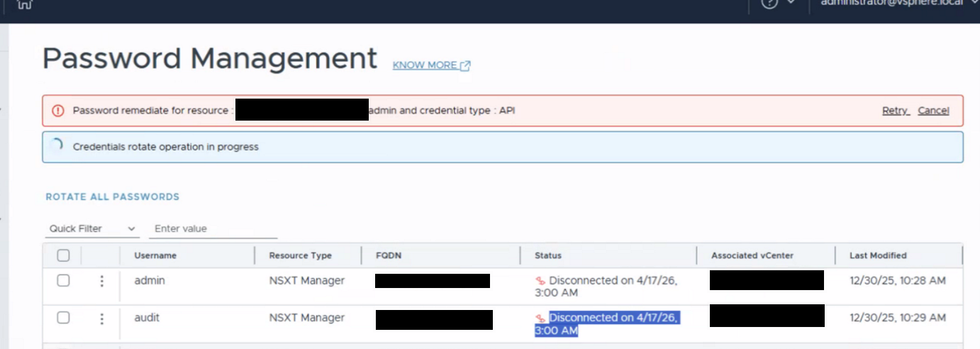980x349 pixels.
Task: Expand the administrator account dropdown
Action: coord(896,3)
